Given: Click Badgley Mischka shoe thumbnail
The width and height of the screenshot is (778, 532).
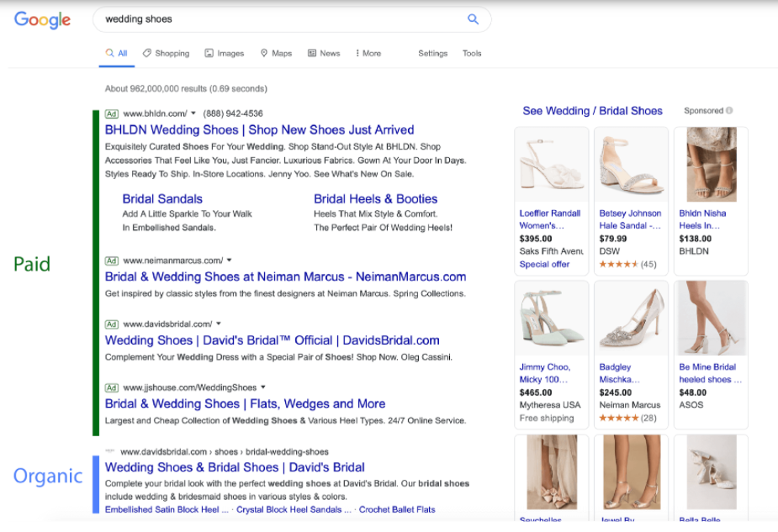Looking at the screenshot, I should pos(631,319).
